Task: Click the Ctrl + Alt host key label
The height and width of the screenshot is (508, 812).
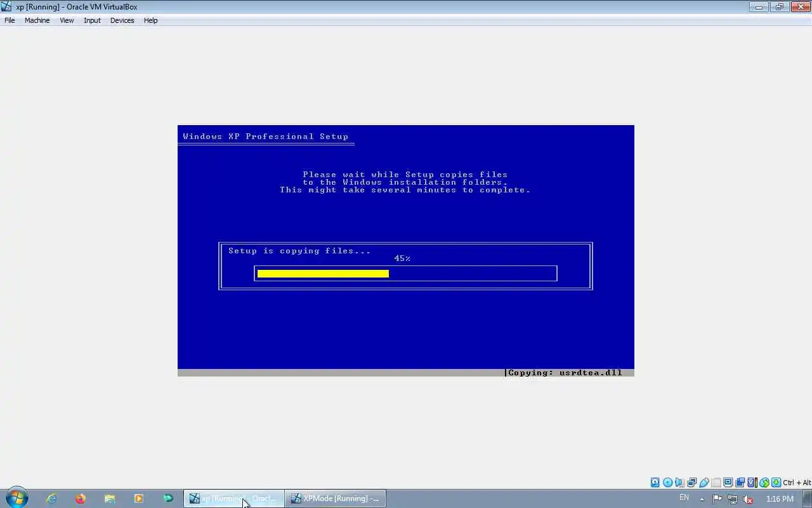Action: pyautogui.click(x=797, y=483)
